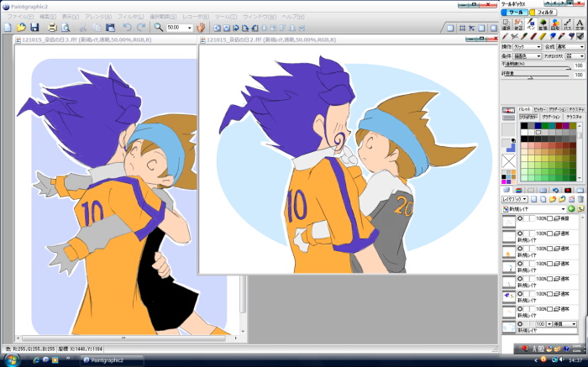This screenshot has width=588, height=367.
Task: Toggle visibility of the second layer row
Action: [520, 233]
